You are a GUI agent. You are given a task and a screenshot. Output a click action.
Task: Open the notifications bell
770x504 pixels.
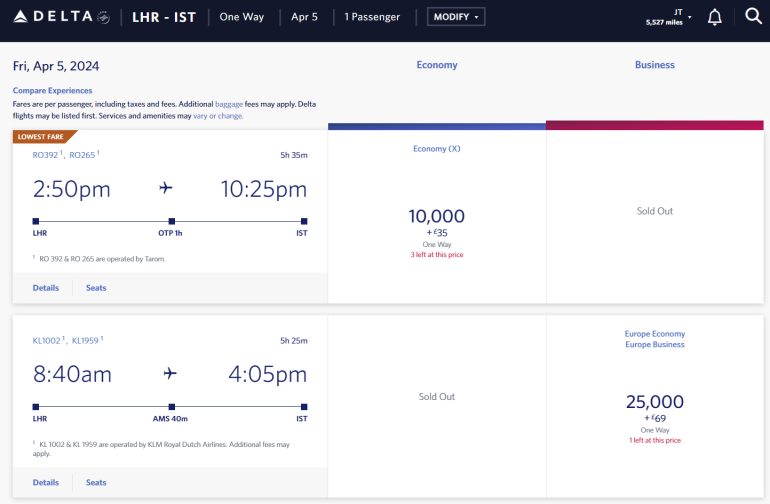714,17
